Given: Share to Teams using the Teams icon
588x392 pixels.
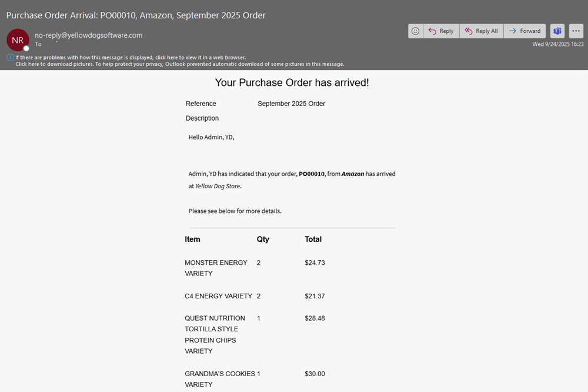Looking at the screenshot, I should tap(557, 31).
